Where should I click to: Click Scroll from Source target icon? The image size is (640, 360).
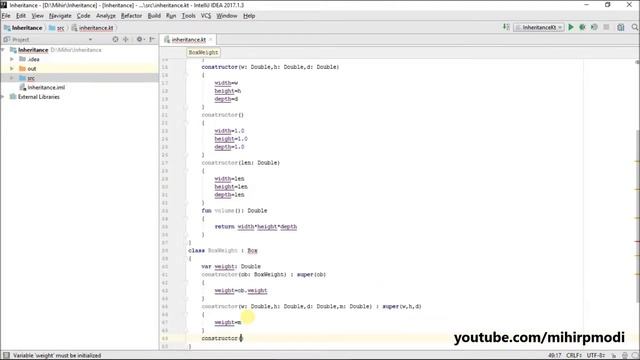pos(116,39)
